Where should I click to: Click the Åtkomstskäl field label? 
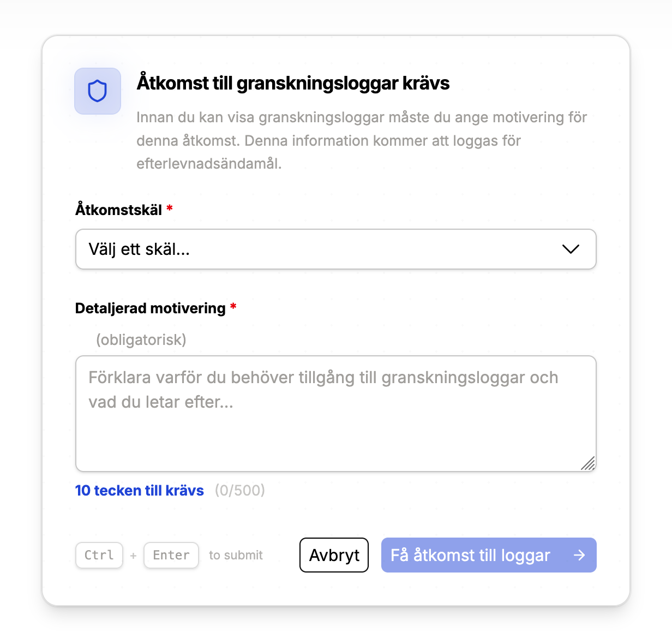119,210
